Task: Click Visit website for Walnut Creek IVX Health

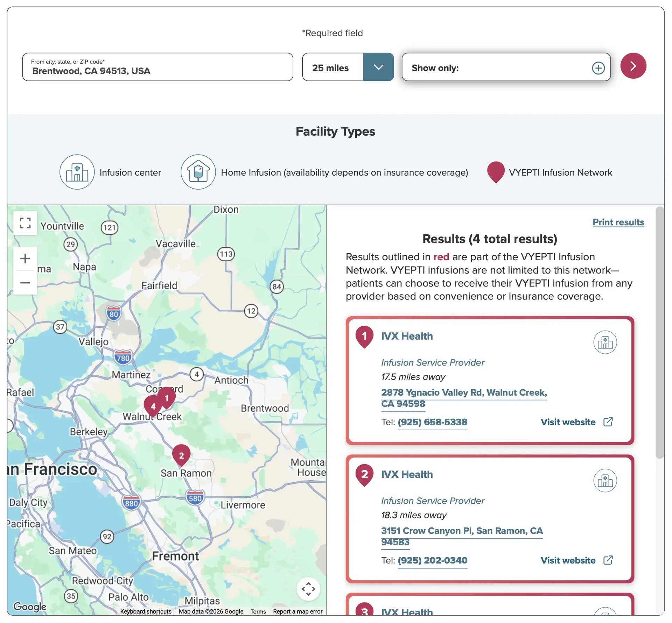Action: click(568, 422)
